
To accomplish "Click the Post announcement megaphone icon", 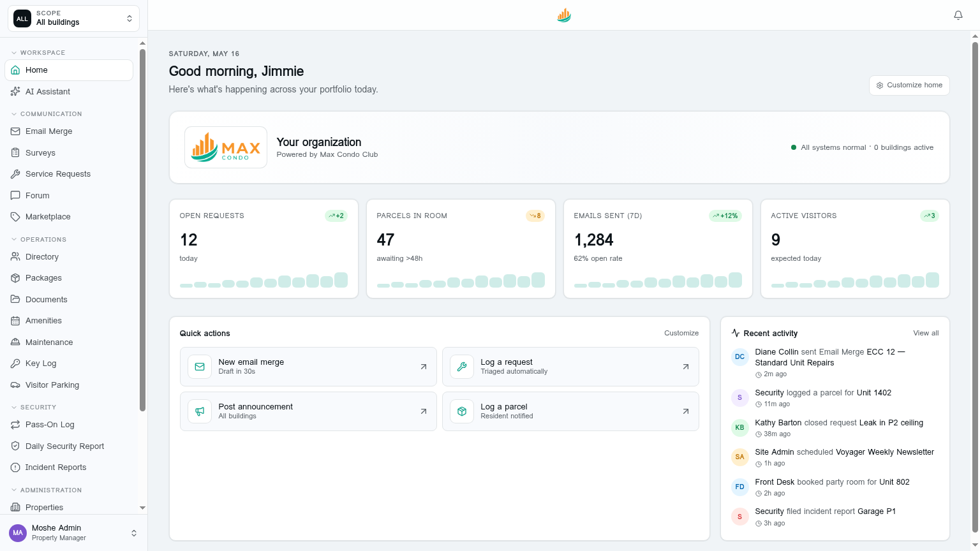I will (x=200, y=411).
